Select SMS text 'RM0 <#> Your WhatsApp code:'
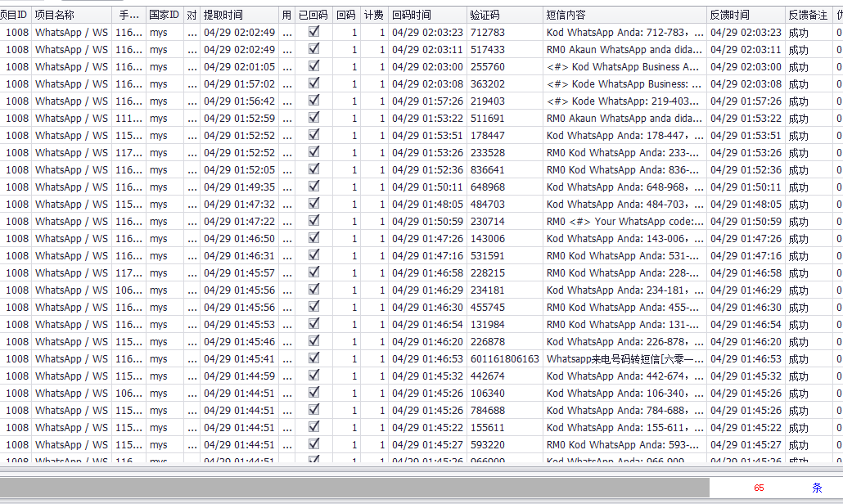Screen dimensions: 843x504 click(x=624, y=222)
